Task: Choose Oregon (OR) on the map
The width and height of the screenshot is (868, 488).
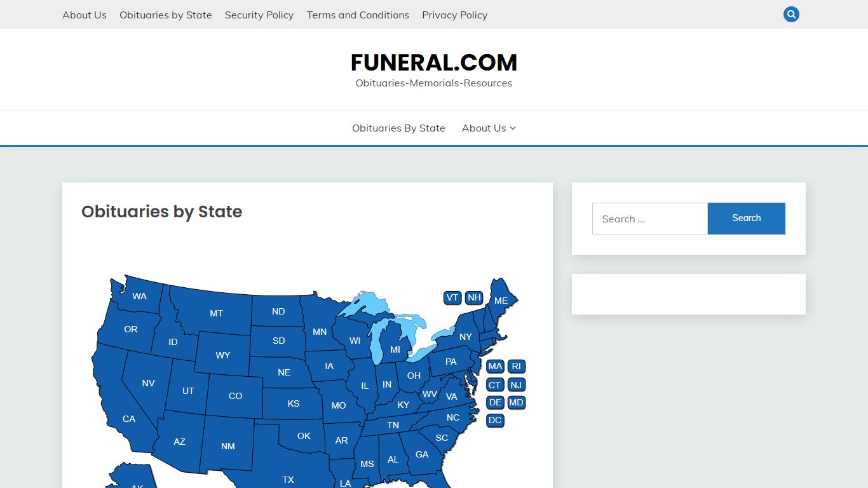Action: (x=131, y=329)
